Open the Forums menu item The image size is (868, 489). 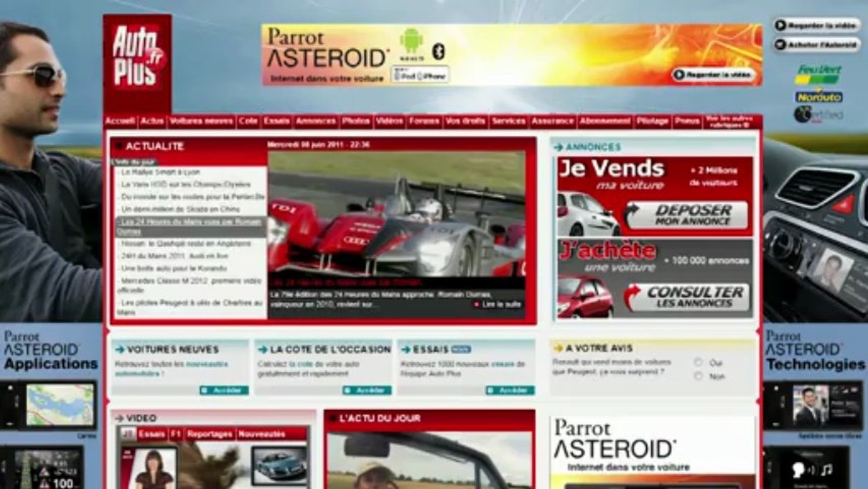[424, 121]
